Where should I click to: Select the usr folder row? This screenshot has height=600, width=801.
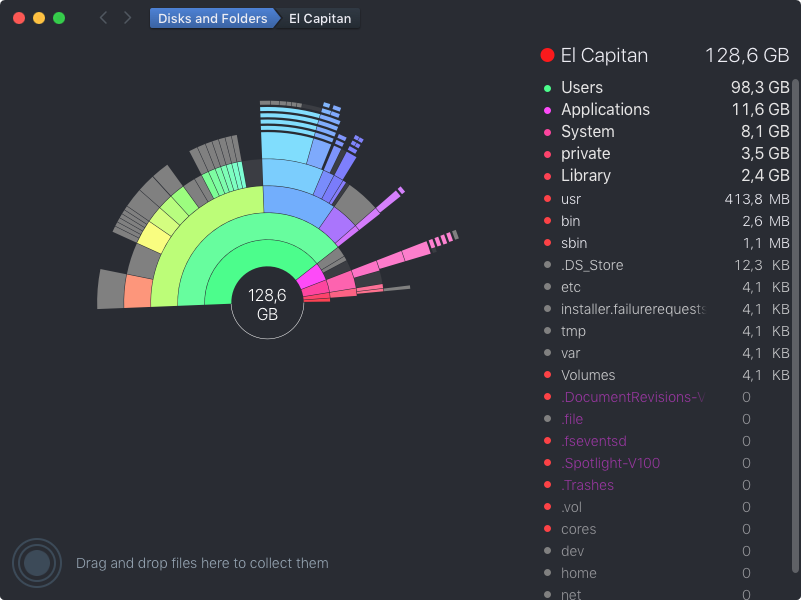pos(571,199)
